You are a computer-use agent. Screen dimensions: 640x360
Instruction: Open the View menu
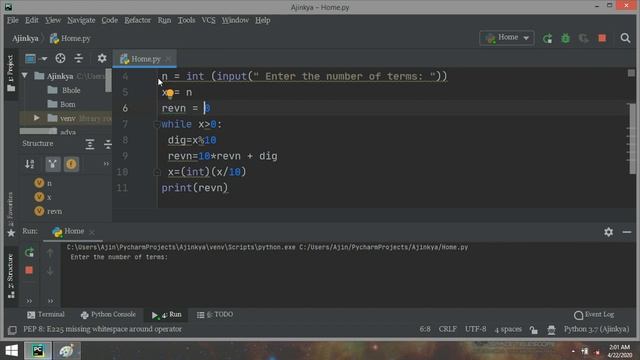coord(53,20)
